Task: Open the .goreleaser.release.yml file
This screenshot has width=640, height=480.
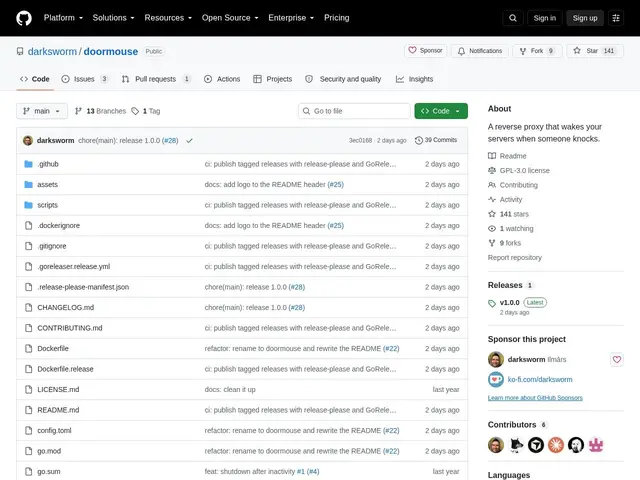Action: (74, 267)
